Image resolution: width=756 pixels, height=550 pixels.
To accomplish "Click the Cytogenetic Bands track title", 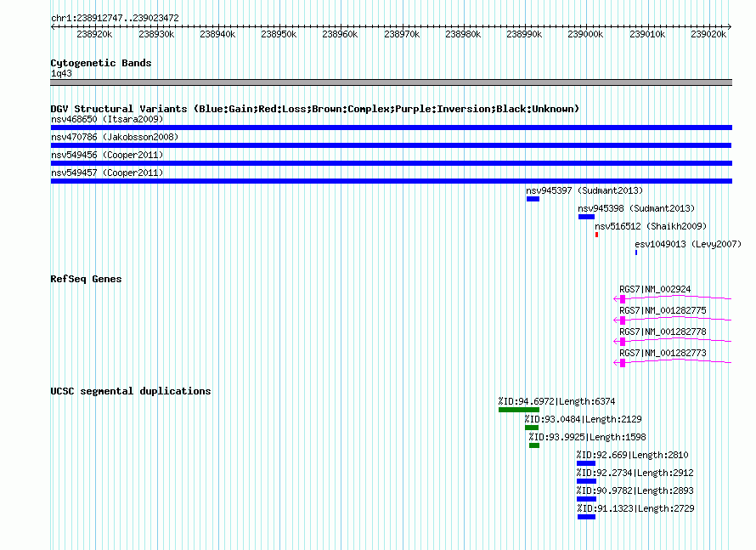I will [x=101, y=63].
